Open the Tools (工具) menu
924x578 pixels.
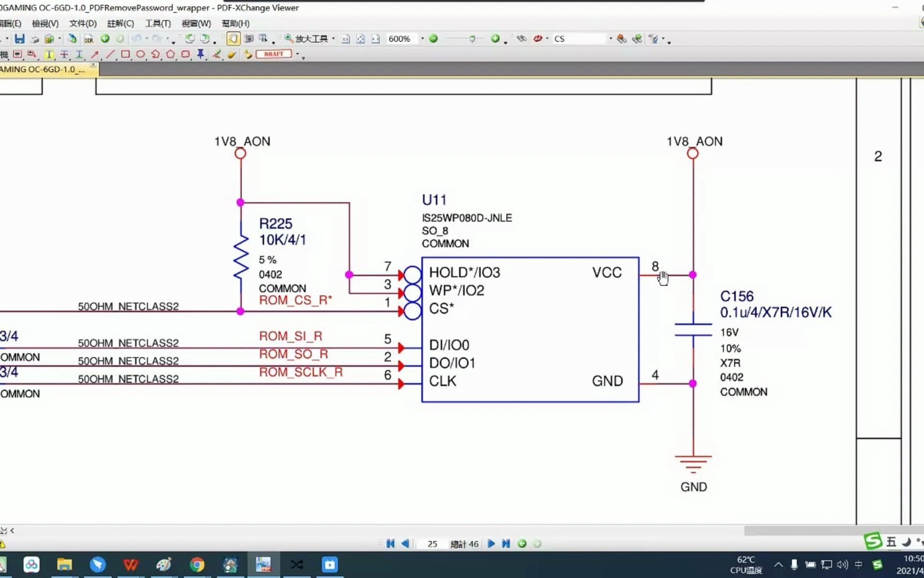tap(158, 24)
